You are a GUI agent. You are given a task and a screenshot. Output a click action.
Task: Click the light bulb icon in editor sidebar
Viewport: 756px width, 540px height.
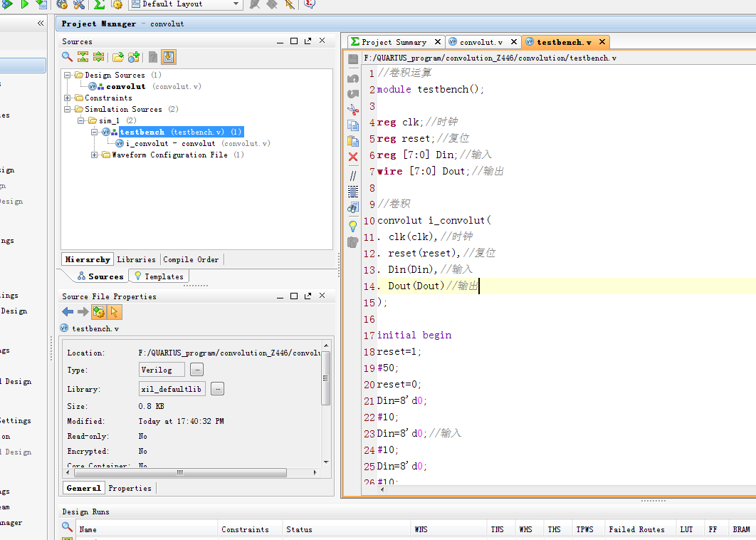point(353,226)
